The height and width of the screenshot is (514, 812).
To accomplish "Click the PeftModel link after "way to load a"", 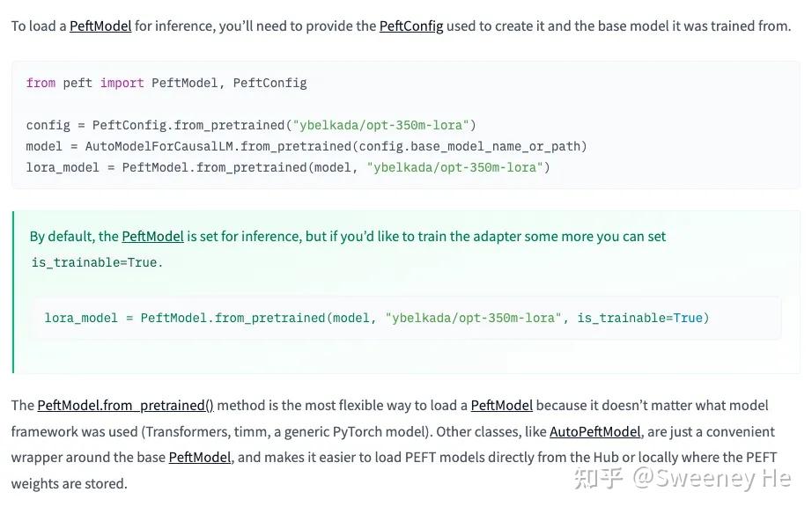I will click(x=501, y=405).
